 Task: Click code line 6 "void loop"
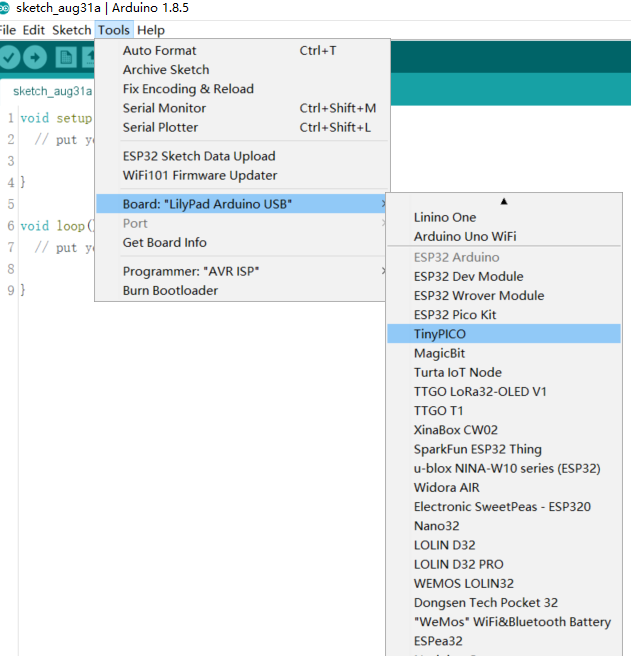point(57,226)
